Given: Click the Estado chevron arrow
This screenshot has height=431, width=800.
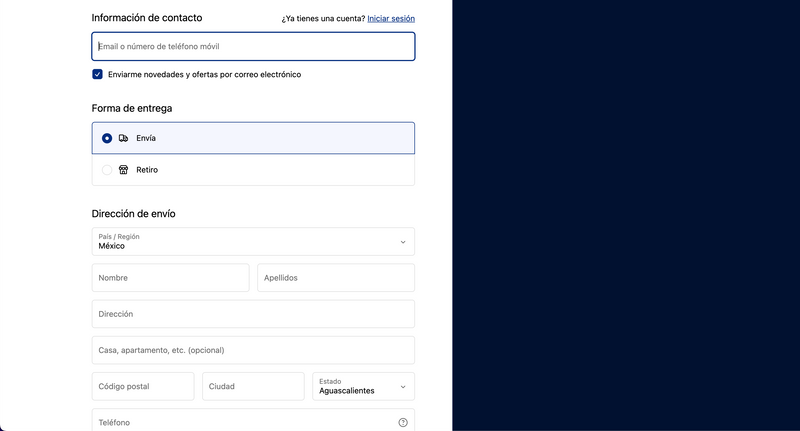Looking at the screenshot, I should click(x=403, y=387).
